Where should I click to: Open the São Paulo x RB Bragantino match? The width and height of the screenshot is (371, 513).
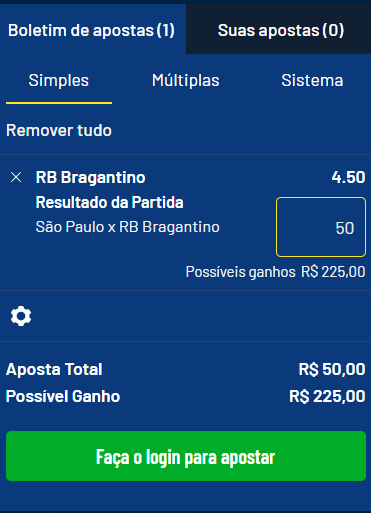pos(127,227)
